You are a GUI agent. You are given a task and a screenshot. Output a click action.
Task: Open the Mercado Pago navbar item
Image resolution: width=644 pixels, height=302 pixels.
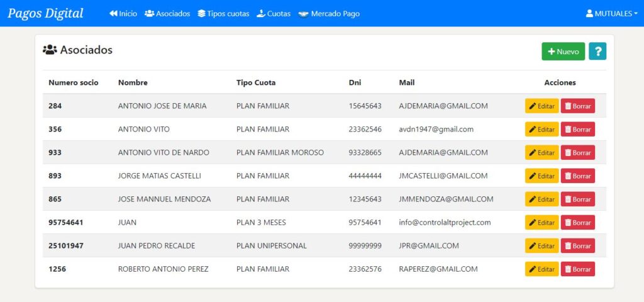point(329,13)
